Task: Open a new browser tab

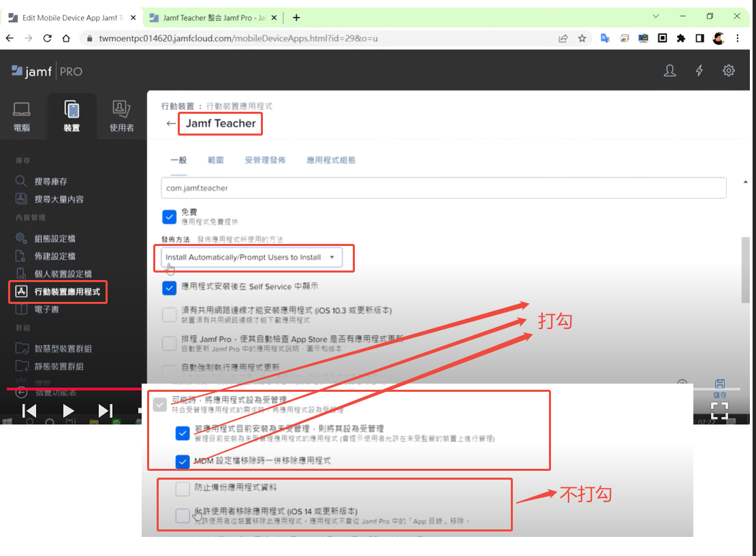Action: click(x=296, y=18)
